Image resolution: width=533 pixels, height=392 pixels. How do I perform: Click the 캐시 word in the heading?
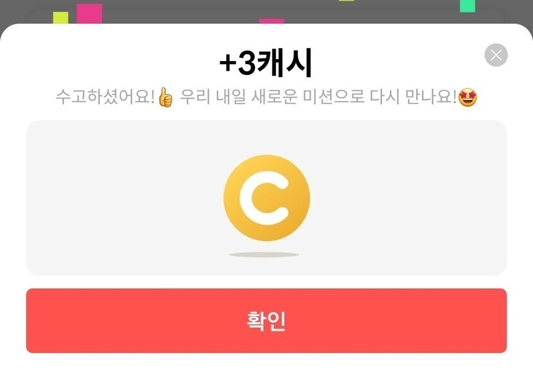(x=284, y=63)
